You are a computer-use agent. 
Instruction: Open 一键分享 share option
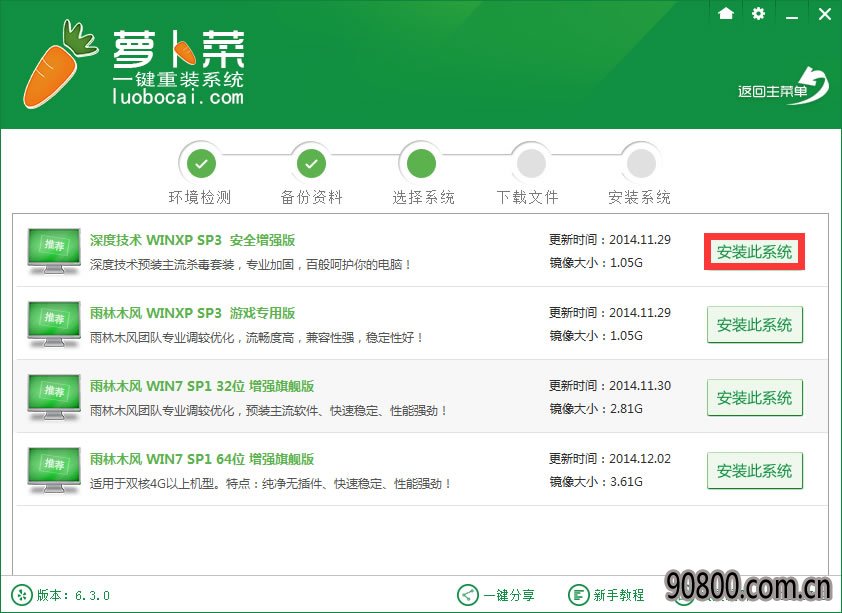pyautogui.click(x=496, y=595)
